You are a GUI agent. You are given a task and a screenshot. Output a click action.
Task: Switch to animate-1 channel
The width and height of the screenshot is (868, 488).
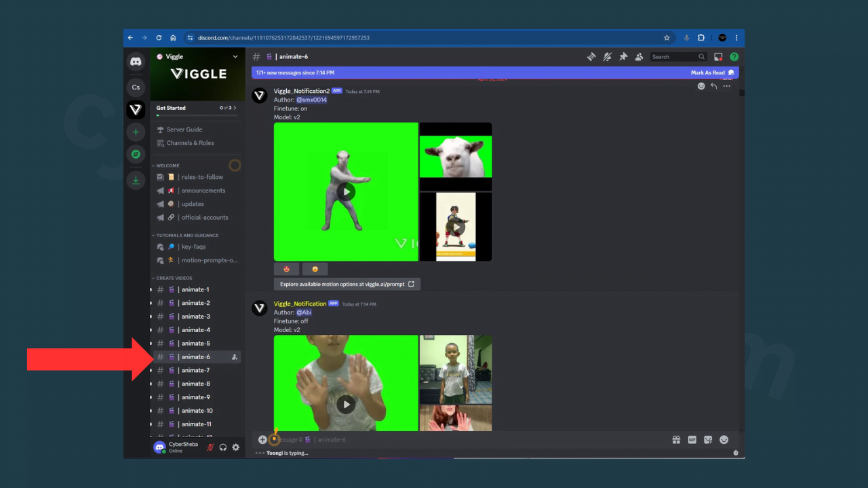coord(197,289)
